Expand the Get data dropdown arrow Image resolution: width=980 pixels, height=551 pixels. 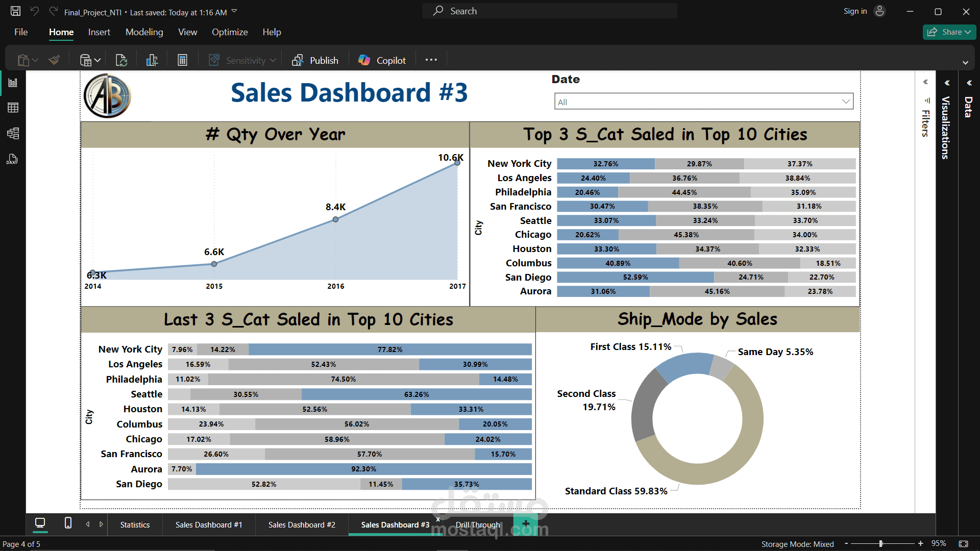[x=97, y=60]
